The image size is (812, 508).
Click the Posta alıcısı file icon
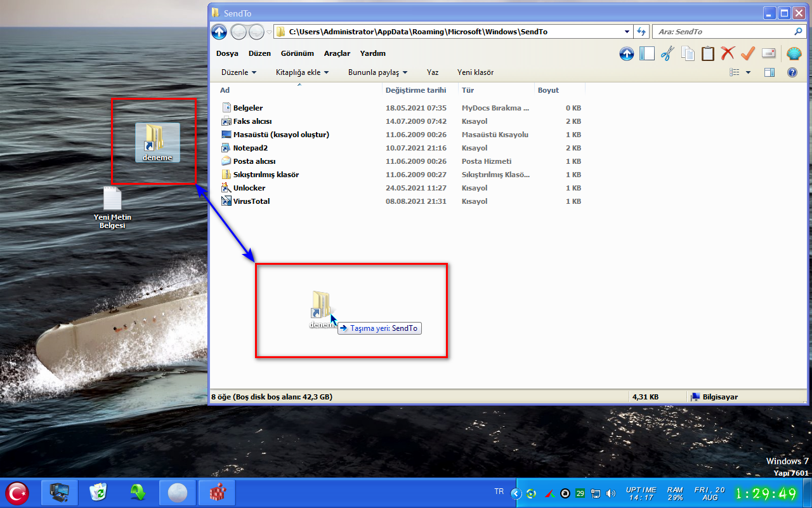(226, 161)
